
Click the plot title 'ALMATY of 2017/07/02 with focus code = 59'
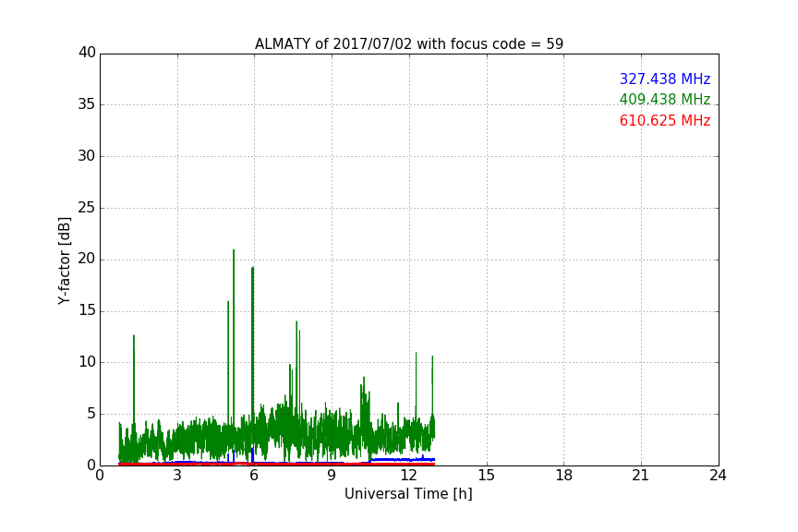click(408, 44)
